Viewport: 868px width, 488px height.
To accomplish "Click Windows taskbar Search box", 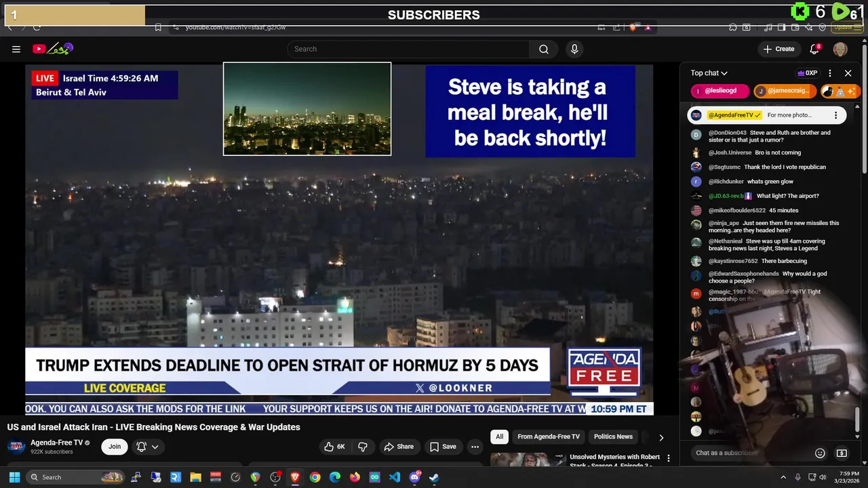I will (76, 477).
